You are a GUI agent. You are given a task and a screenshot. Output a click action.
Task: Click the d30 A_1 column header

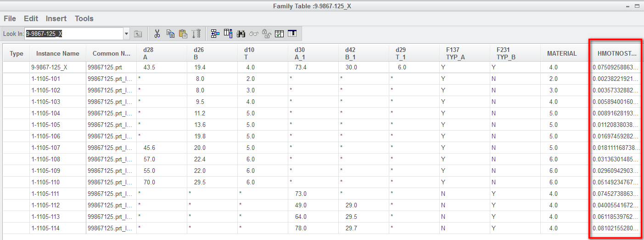point(313,53)
